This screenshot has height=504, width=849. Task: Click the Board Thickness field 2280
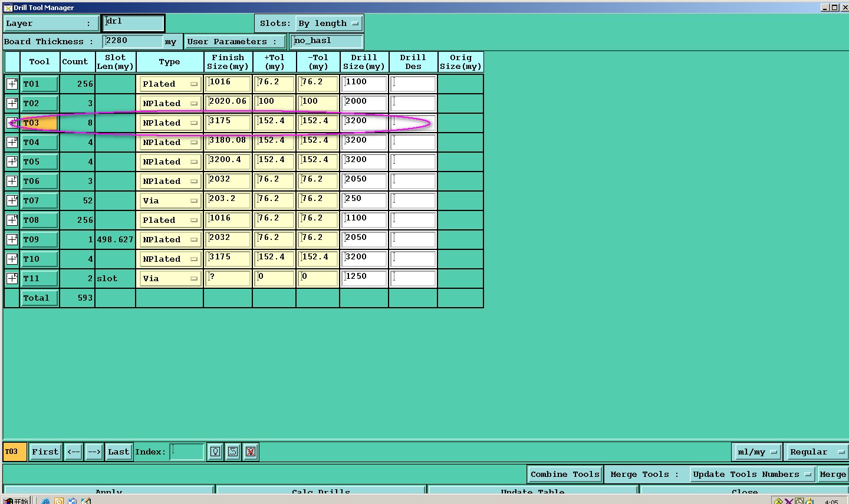pyautogui.click(x=133, y=41)
